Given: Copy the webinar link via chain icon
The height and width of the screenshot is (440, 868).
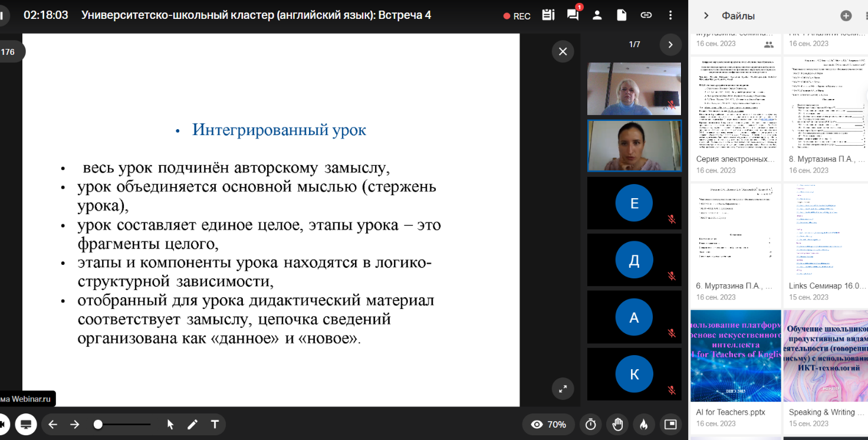Looking at the screenshot, I should (x=646, y=15).
